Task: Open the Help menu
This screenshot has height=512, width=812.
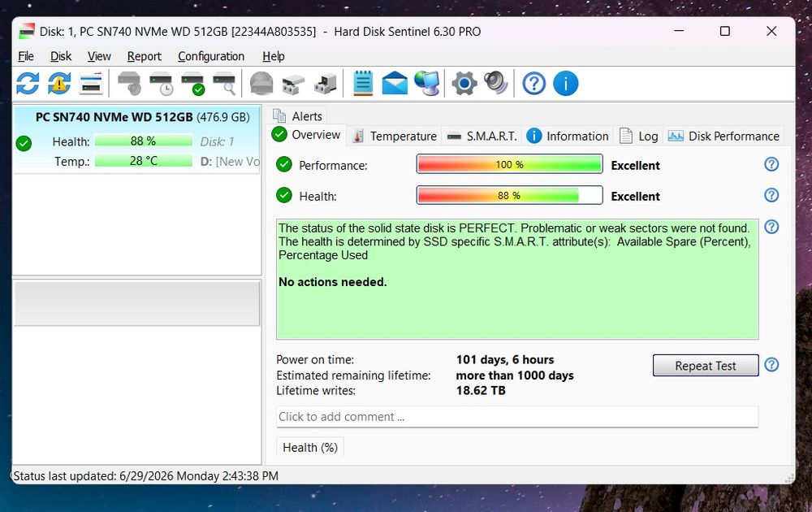Action: [274, 56]
